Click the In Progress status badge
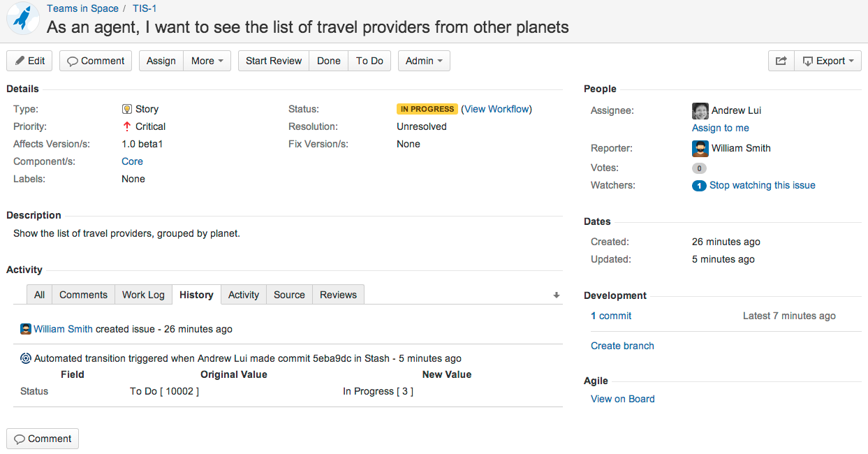This screenshot has width=868, height=454. (427, 109)
